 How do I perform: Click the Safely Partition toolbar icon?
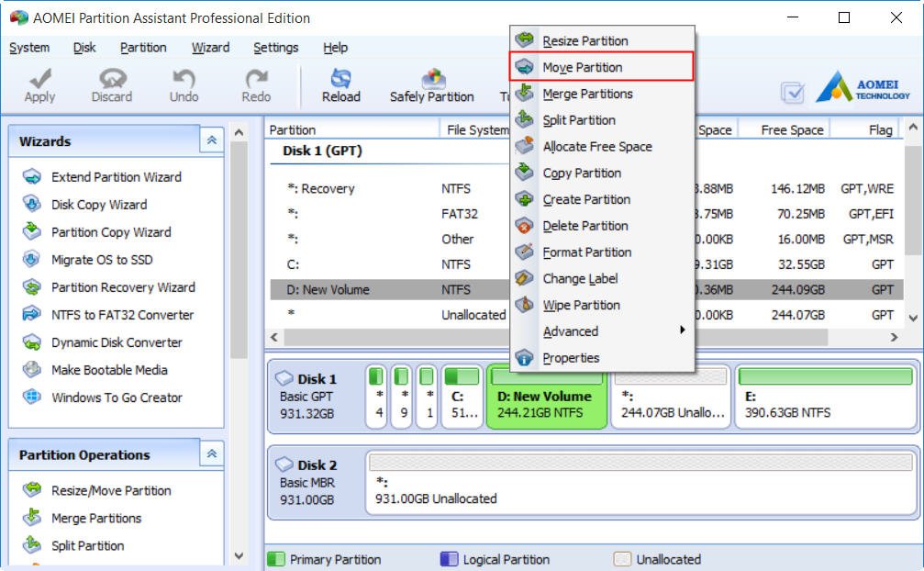432,78
